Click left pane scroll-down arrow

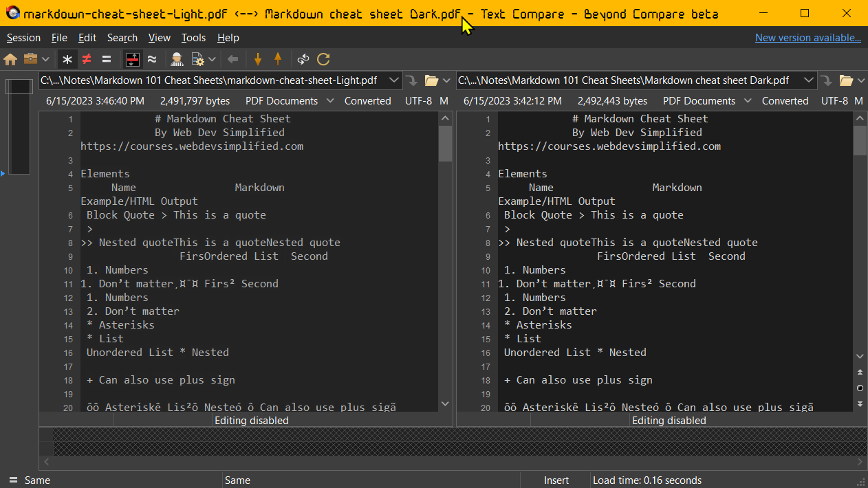pos(445,403)
